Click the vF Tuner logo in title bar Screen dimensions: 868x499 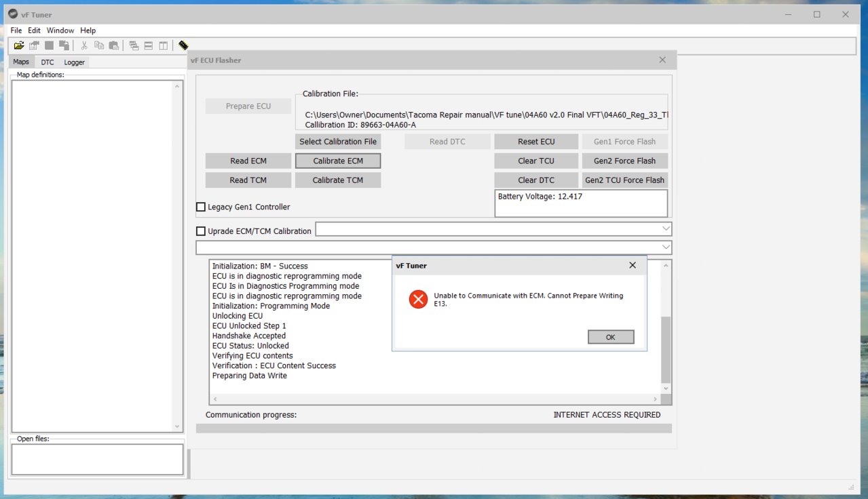[13, 14]
